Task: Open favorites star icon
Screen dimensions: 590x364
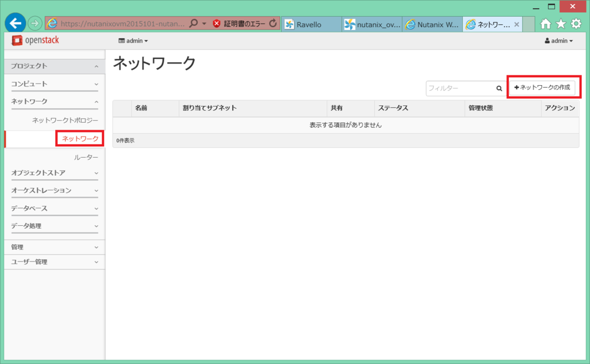Action: (x=561, y=24)
